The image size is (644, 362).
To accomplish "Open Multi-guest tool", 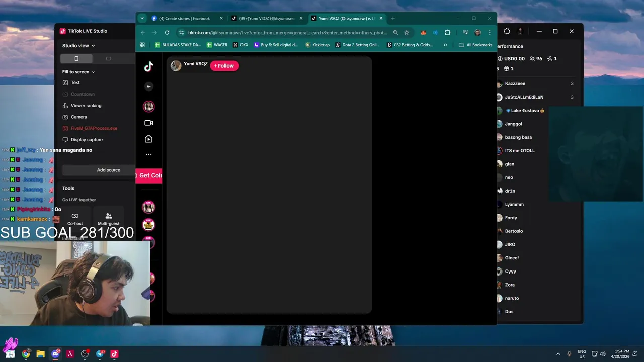I will coord(109,219).
